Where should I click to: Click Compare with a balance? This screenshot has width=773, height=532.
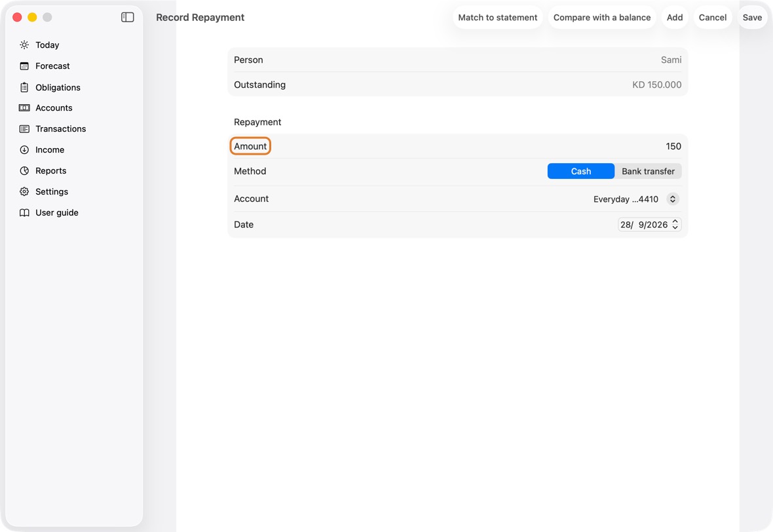602,17
